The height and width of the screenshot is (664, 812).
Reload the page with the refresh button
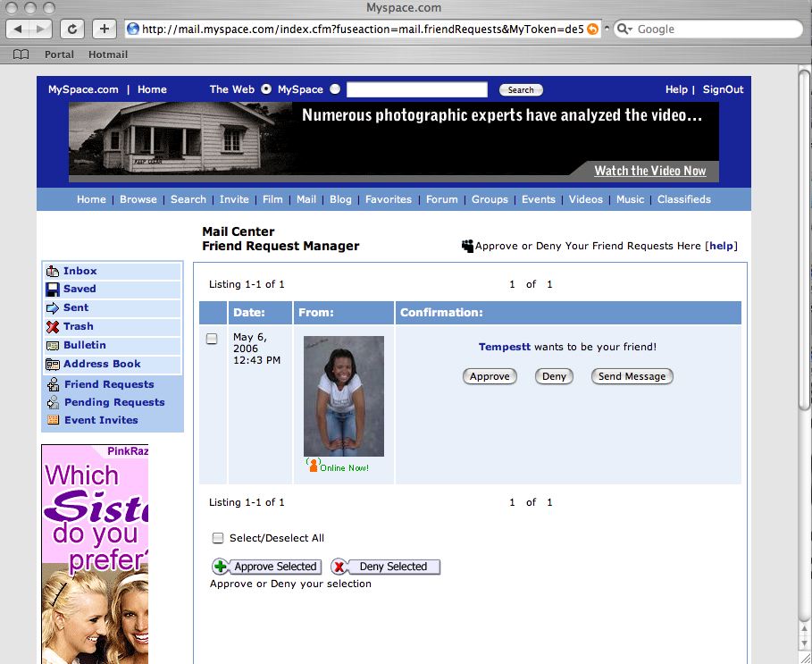(72, 29)
